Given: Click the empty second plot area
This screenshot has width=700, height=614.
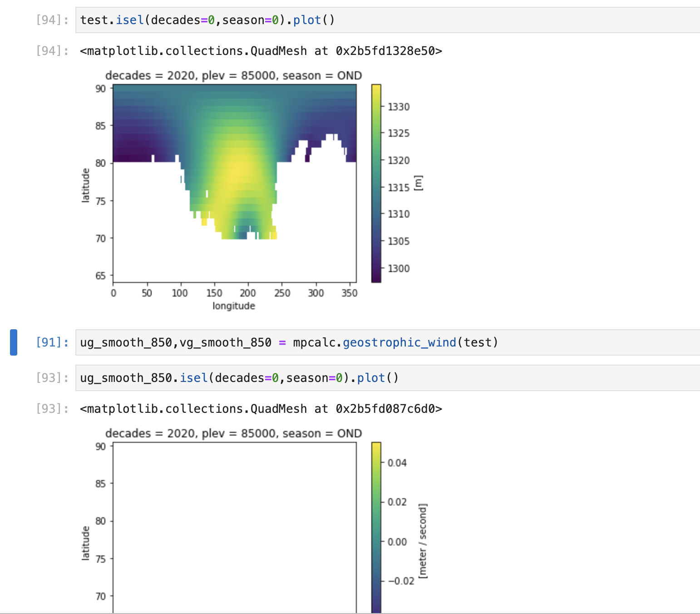Looking at the screenshot, I should coord(234,528).
